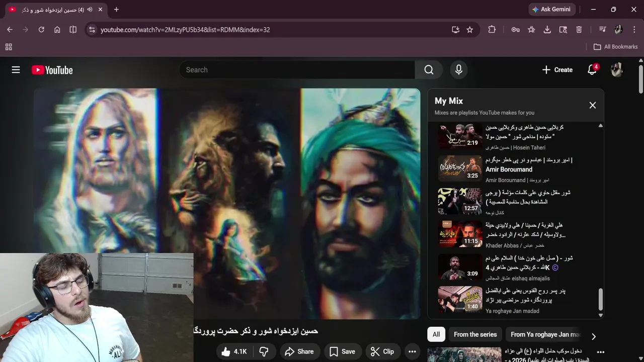The image size is (644, 362).
Task: Click the playlist scrollbar thumb
Action: click(x=600, y=300)
